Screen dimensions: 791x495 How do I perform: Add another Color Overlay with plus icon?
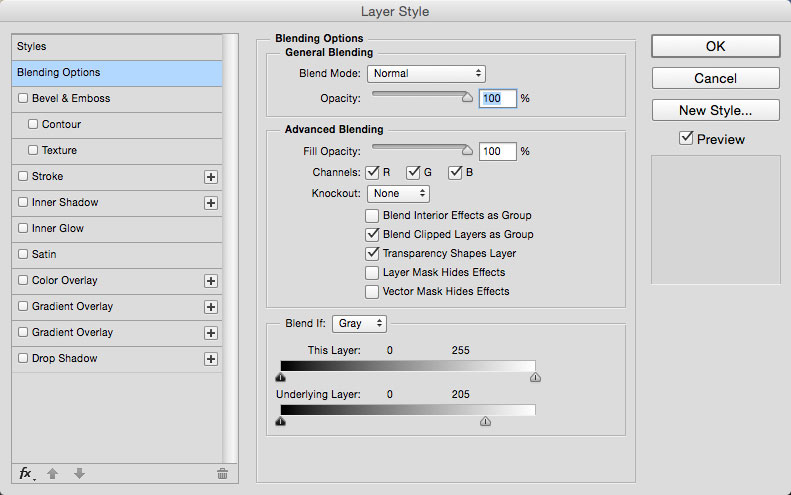point(211,281)
